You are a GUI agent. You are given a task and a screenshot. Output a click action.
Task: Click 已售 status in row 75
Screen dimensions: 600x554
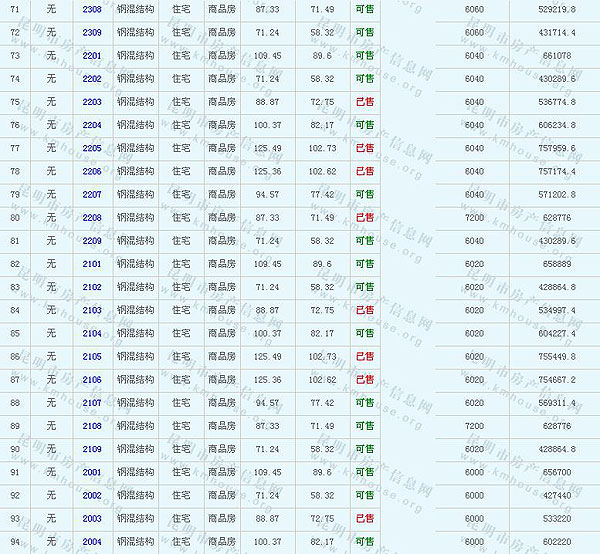click(x=365, y=101)
